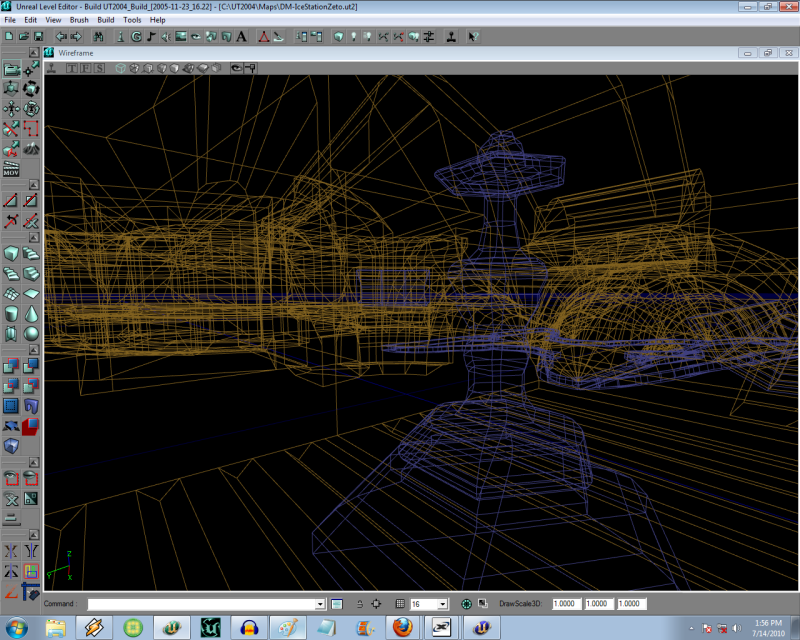This screenshot has height=640, width=800.
Task: Select the Vertex Editing tool
Action: [x=31, y=69]
